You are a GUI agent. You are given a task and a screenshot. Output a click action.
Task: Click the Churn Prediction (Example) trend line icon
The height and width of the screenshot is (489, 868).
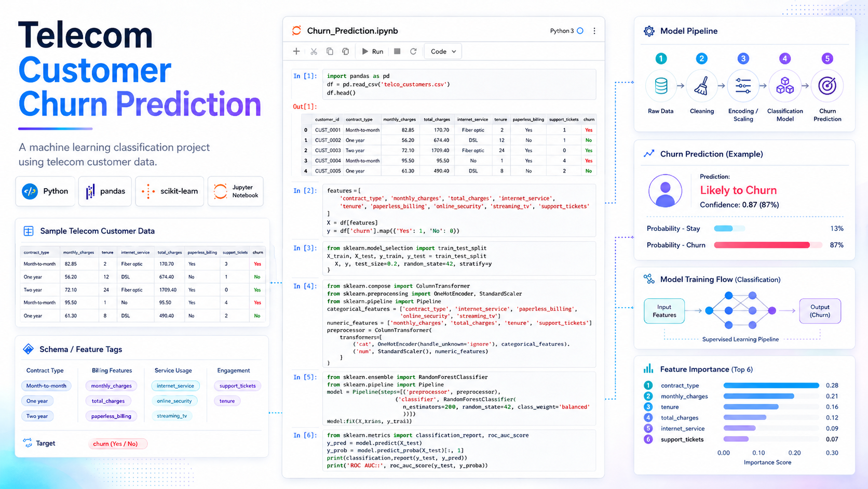[x=649, y=154]
